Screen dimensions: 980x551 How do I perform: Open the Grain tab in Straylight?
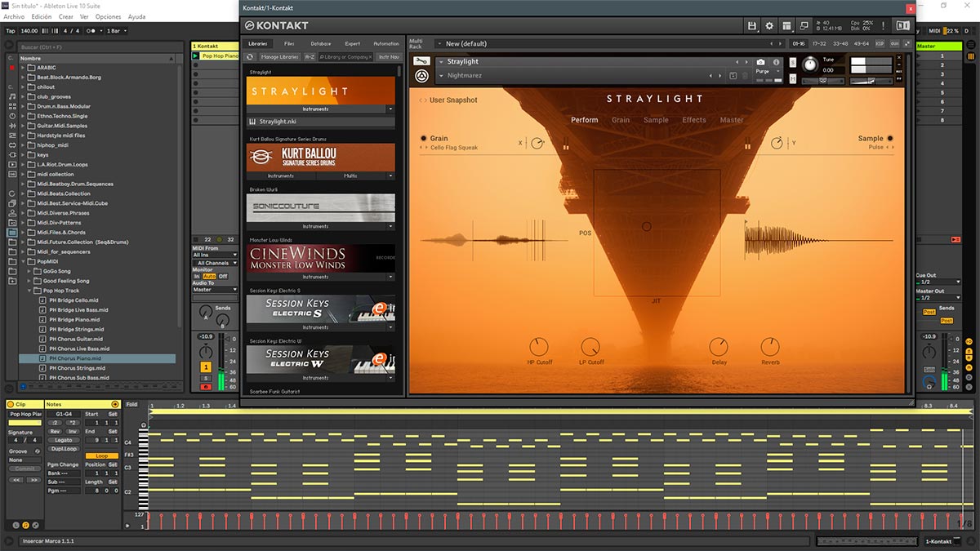pyautogui.click(x=621, y=120)
